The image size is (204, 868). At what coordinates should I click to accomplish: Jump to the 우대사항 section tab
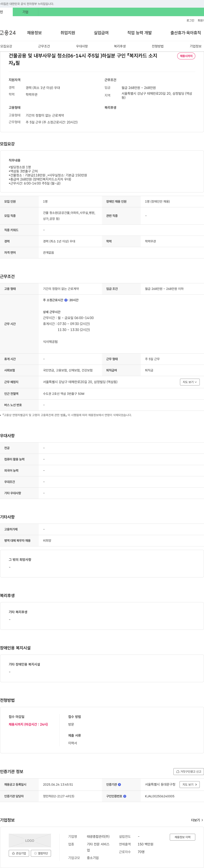pos(82,46)
